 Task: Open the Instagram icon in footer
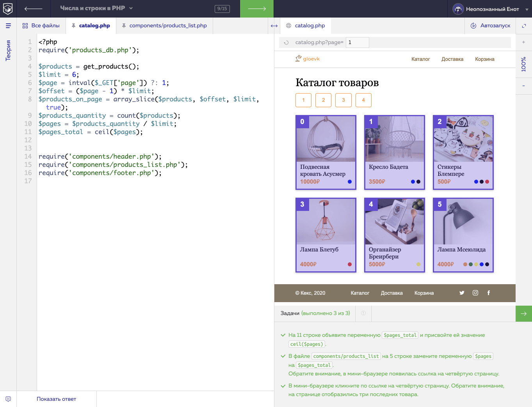click(475, 293)
